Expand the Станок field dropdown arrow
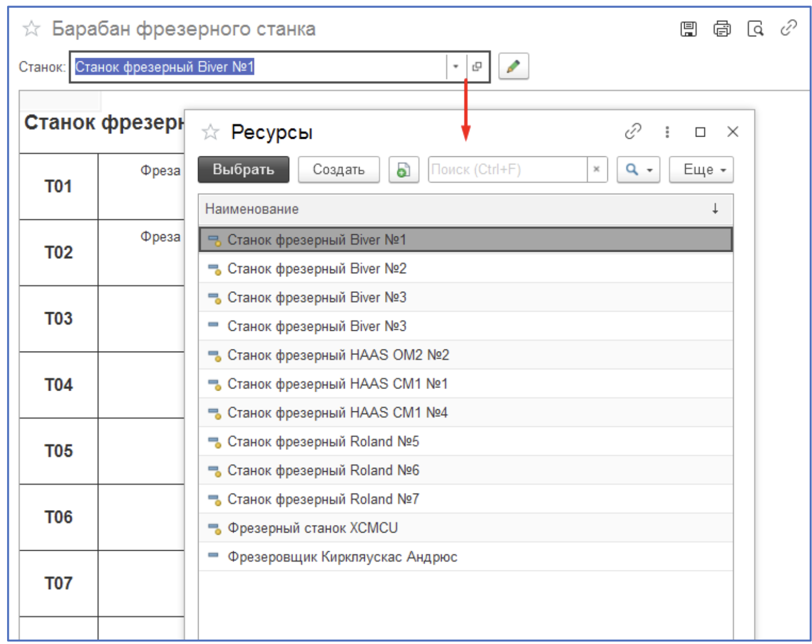Viewport: 812px width, 644px height. pos(455,67)
